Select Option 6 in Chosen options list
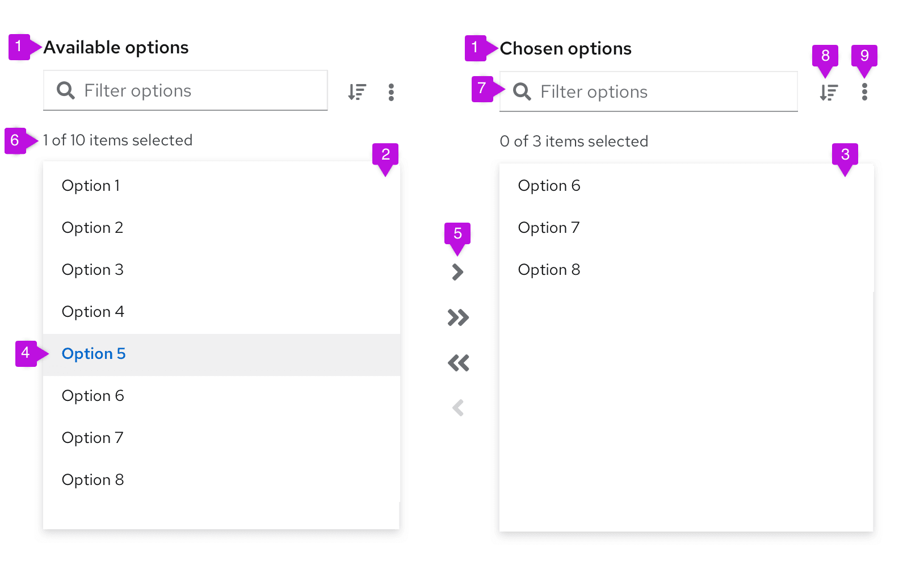The image size is (924, 577). pyautogui.click(x=549, y=186)
